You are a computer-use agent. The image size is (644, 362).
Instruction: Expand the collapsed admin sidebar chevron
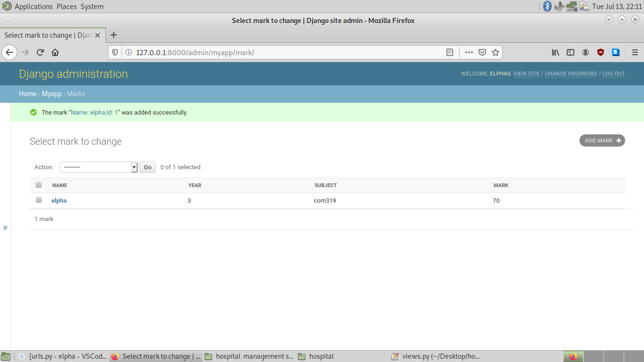coord(6,227)
